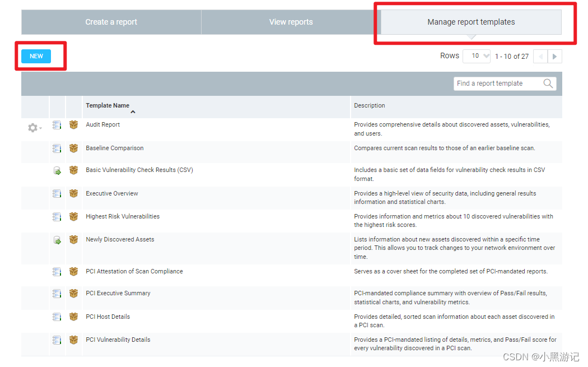
Task: Click package icon for PCI Vulnerability Details
Action: click(x=73, y=340)
